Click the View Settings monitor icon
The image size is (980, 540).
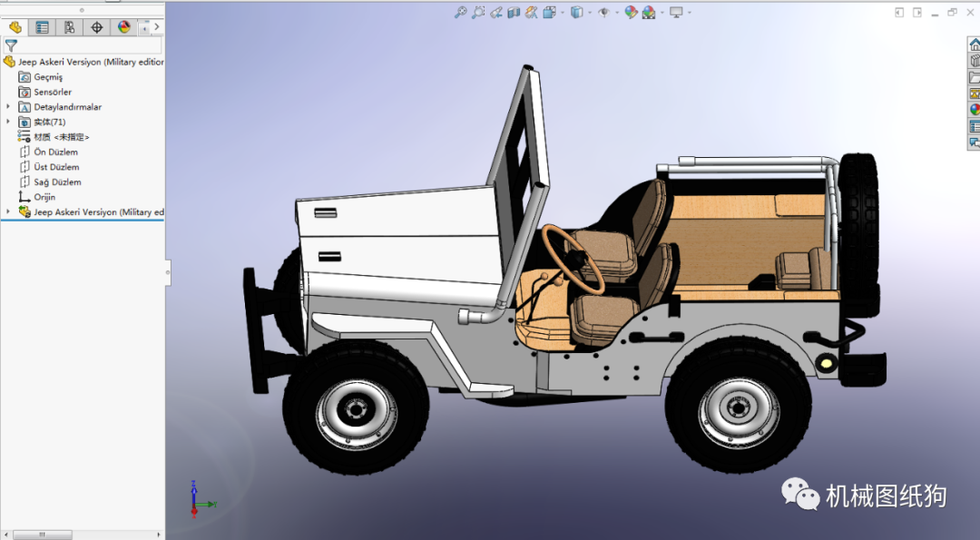(x=676, y=13)
